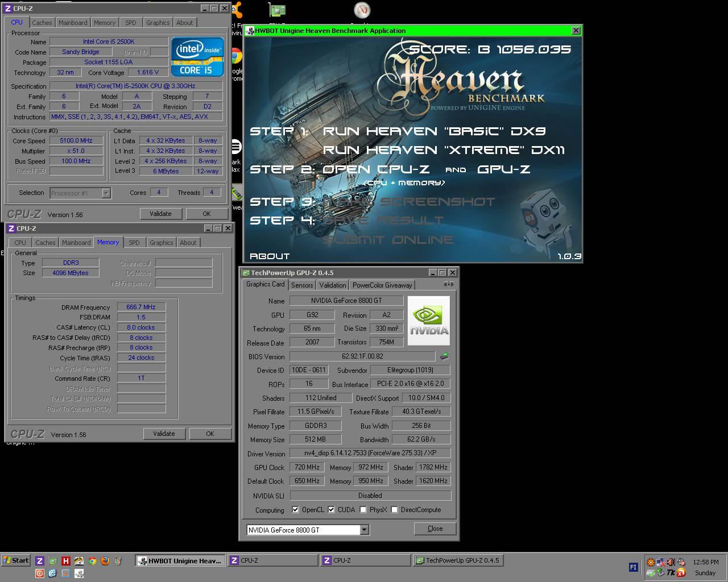
Task: Switch to CPU tab in lower CPU-Z window
Action: (x=20, y=243)
